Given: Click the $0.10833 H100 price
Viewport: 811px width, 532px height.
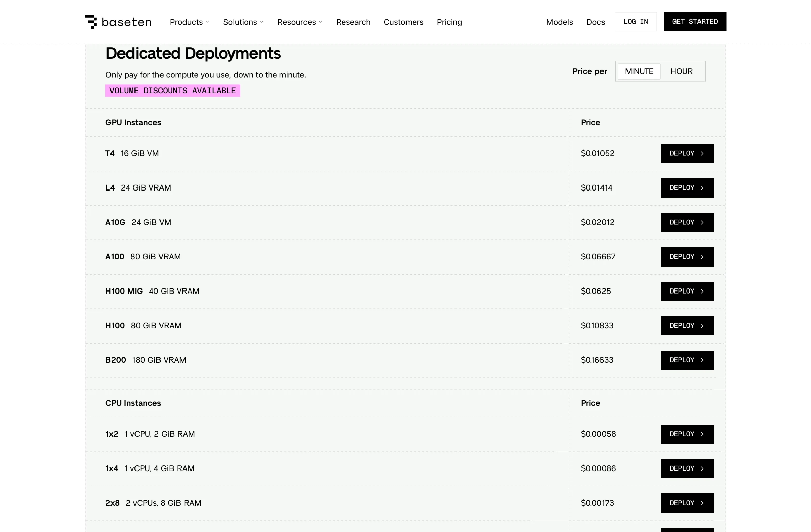Looking at the screenshot, I should (x=597, y=326).
